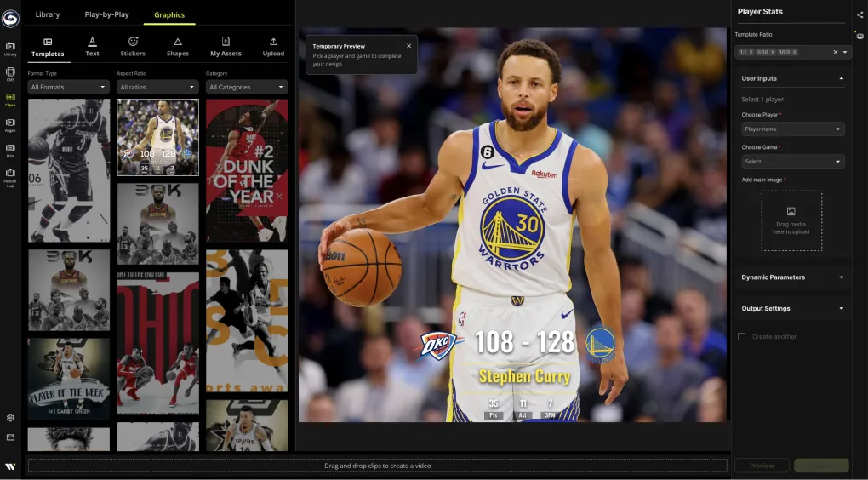The width and height of the screenshot is (868, 480).
Task: Open Library in the left sidebar
Action: point(10,49)
